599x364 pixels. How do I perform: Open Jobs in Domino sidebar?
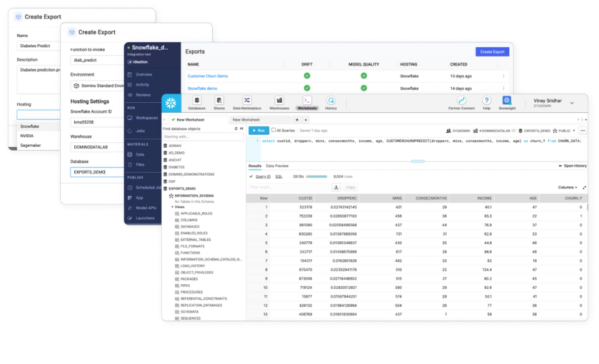(x=140, y=131)
